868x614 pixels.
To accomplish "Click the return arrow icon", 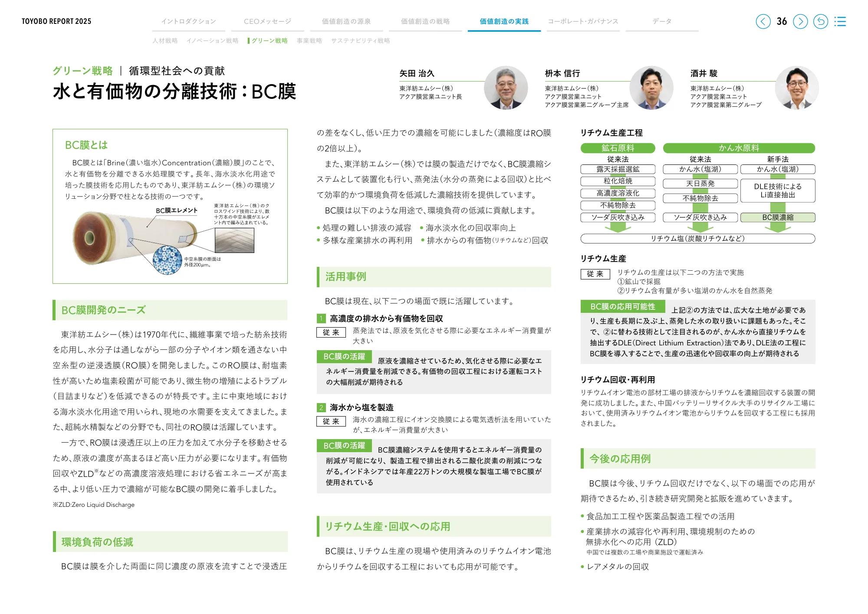I will click(820, 21).
